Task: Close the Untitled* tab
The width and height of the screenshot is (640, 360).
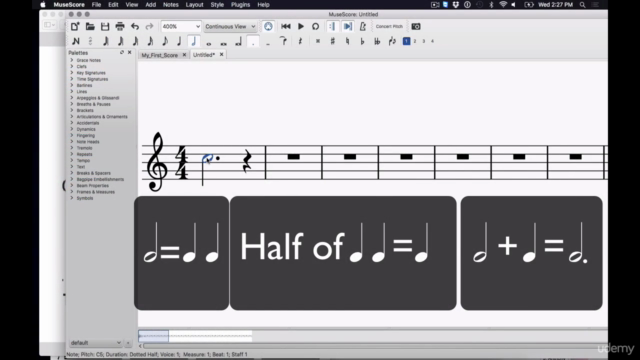Action: click(222, 54)
